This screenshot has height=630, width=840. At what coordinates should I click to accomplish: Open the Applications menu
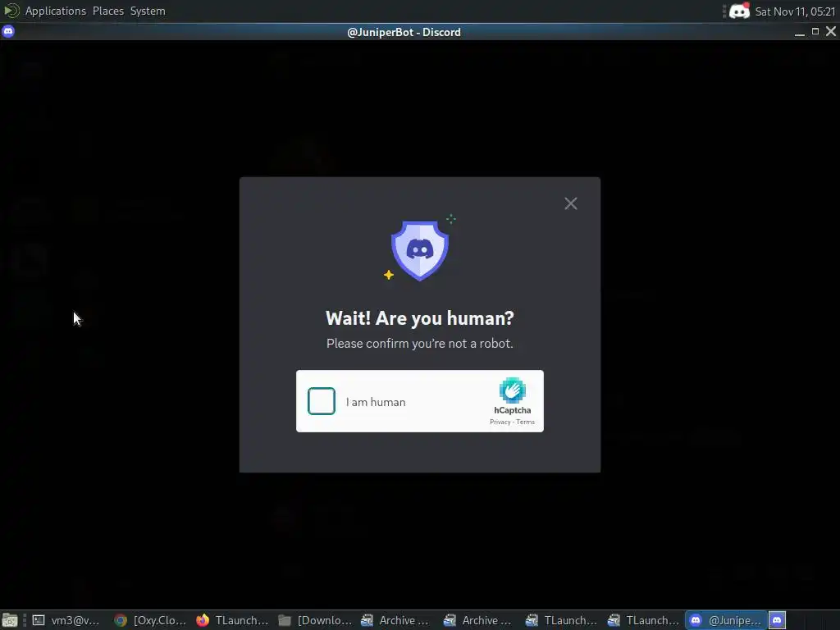point(56,11)
